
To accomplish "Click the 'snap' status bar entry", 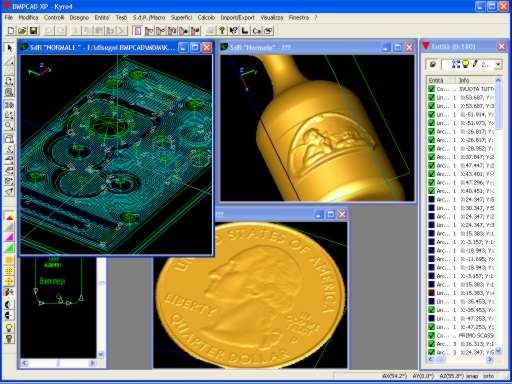I will pos(472,376).
